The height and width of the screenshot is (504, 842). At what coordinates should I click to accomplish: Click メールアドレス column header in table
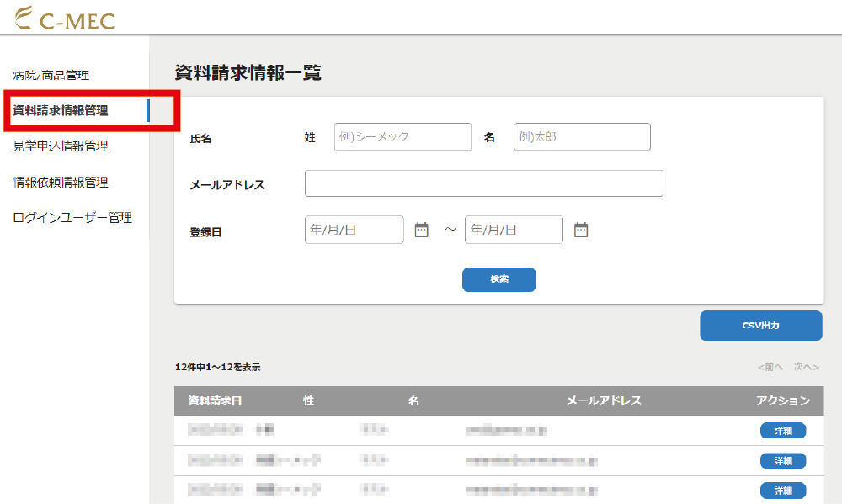[604, 401]
